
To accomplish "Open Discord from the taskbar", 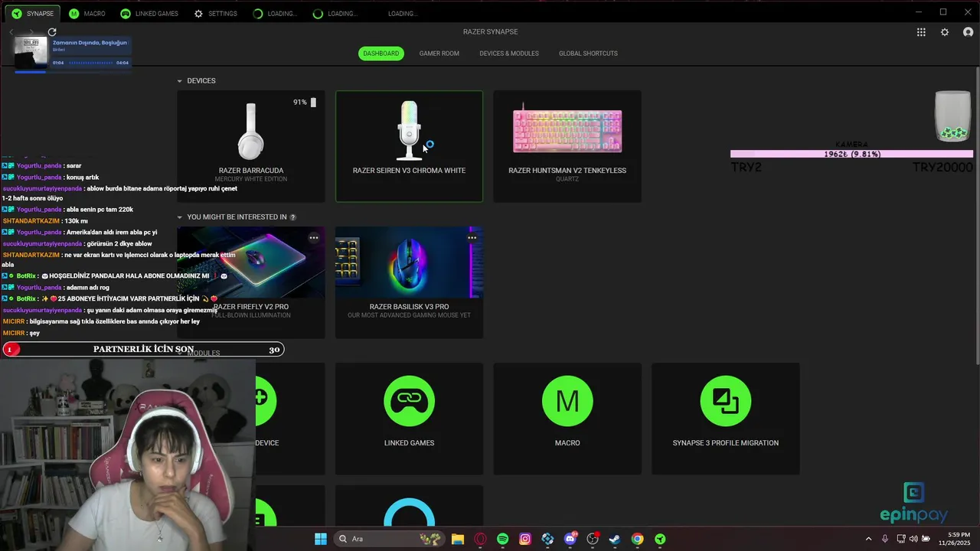I will 570,539.
